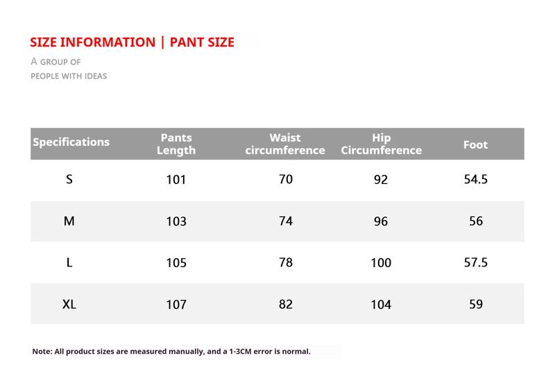Click pants length value 101
The image size is (555, 392).
[x=176, y=180]
